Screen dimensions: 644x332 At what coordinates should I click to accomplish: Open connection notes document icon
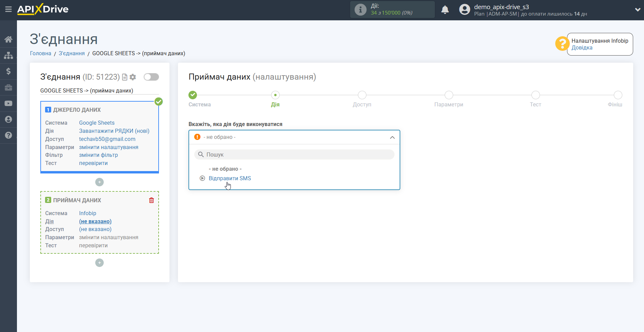(125, 77)
